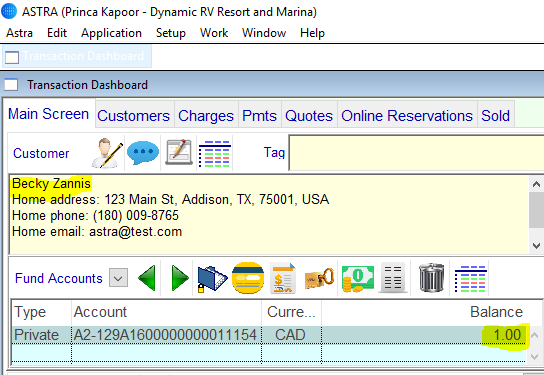Click customer info scrollbar down arrow

tap(536, 246)
